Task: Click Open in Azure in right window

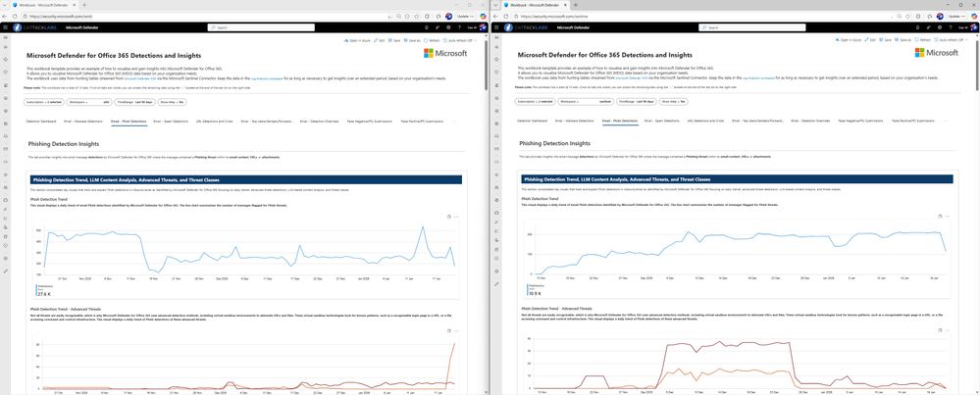Action: [x=849, y=40]
